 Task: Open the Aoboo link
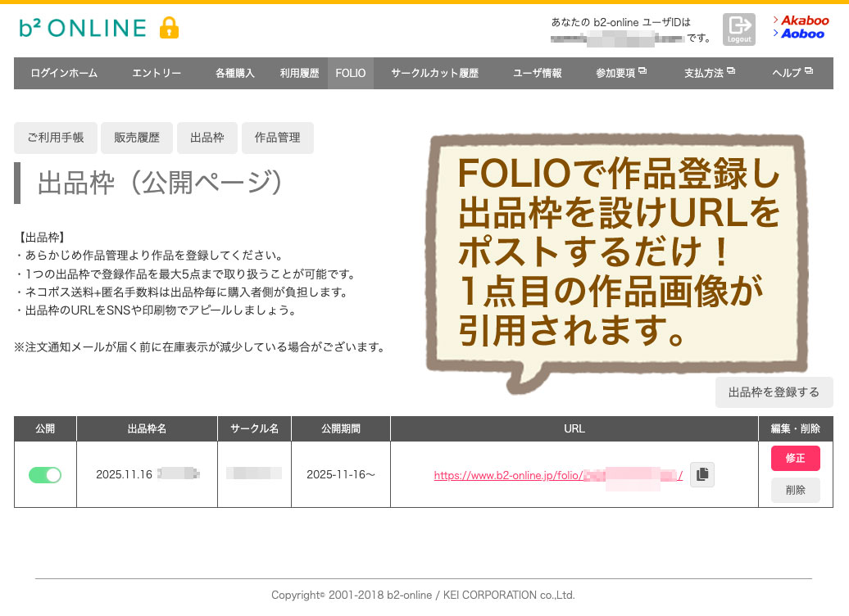[799, 34]
